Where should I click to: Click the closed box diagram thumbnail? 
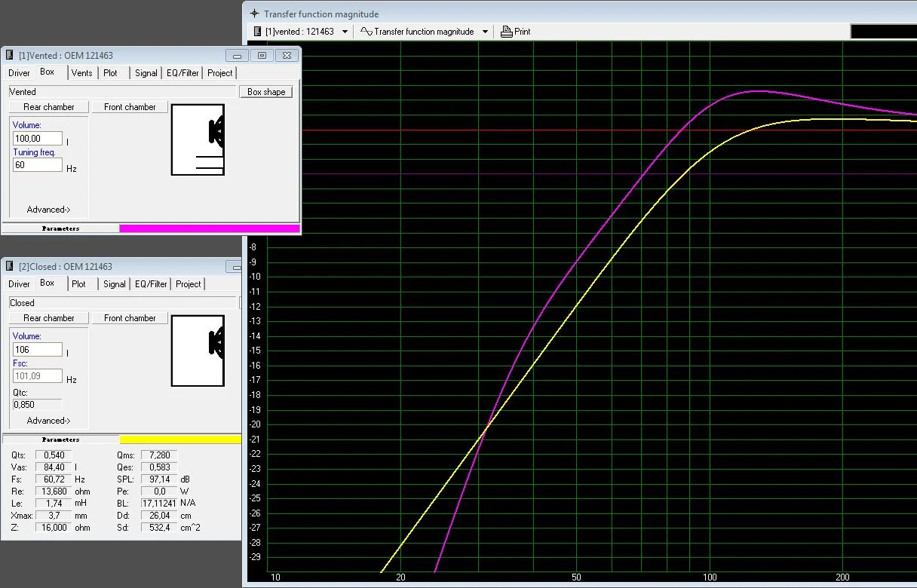pos(198,351)
